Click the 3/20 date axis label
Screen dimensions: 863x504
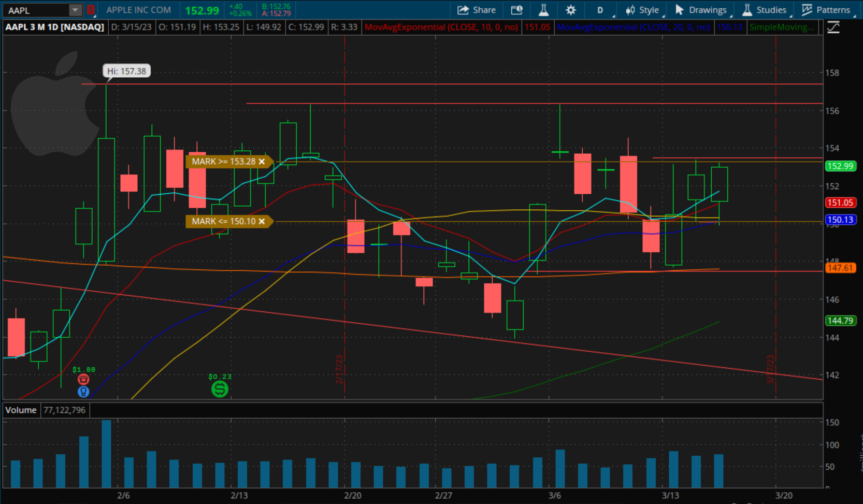pyautogui.click(x=784, y=495)
